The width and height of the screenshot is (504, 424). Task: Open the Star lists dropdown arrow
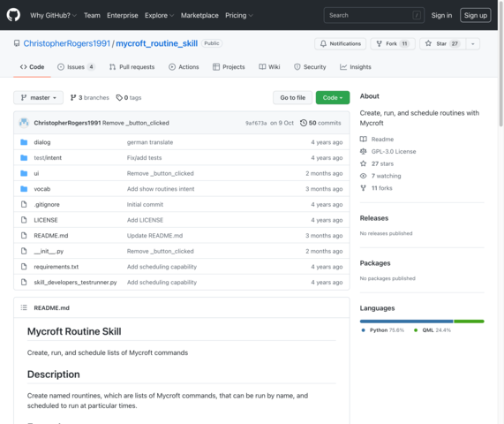tap(472, 44)
